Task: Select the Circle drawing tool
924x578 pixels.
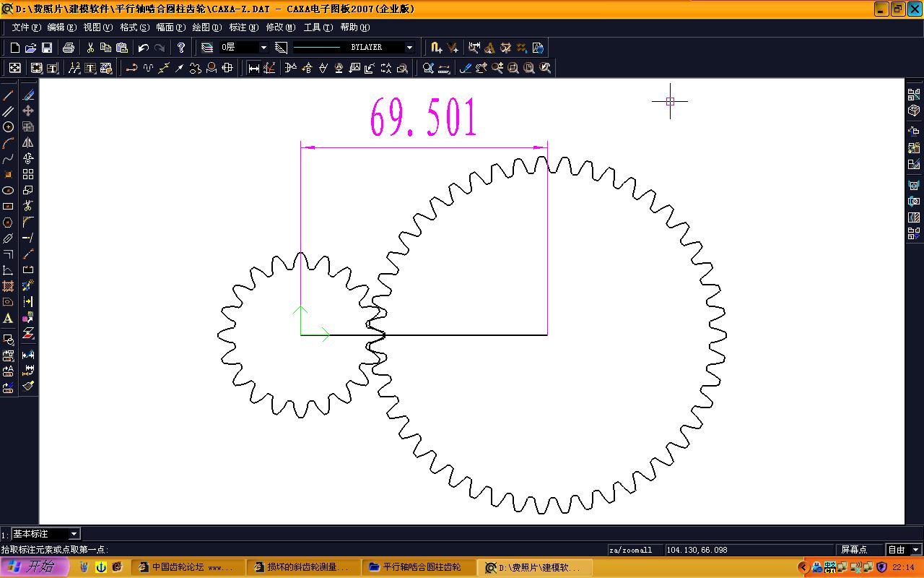Action: click(8, 126)
